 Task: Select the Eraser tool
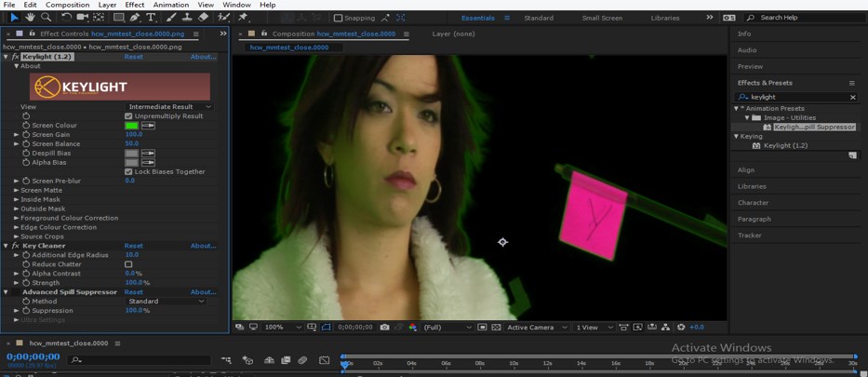(x=203, y=18)
